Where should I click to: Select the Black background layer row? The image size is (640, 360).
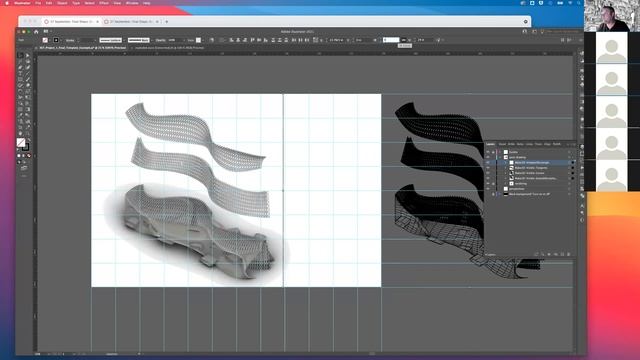coord(530,194)
